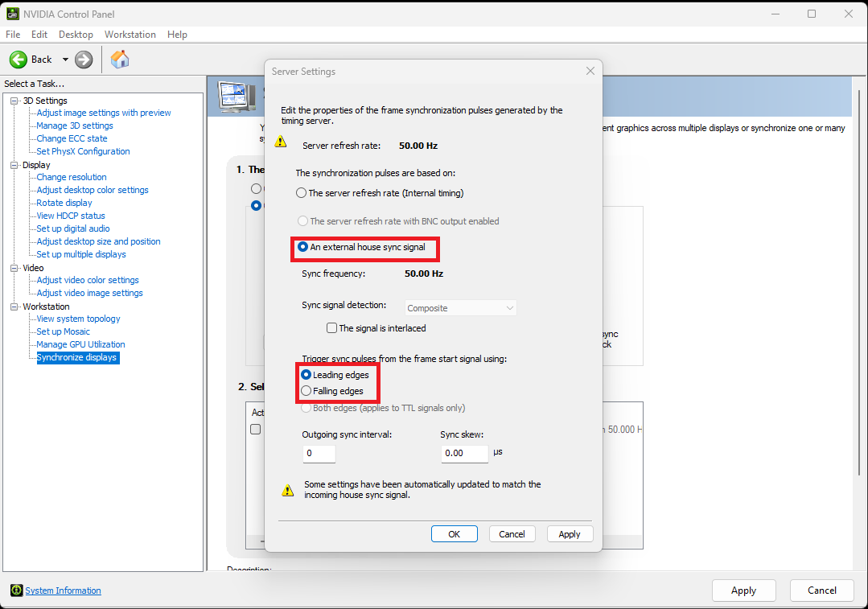Open Set up Mosaic
Viewport: 868px width, 609px height.
63,331
